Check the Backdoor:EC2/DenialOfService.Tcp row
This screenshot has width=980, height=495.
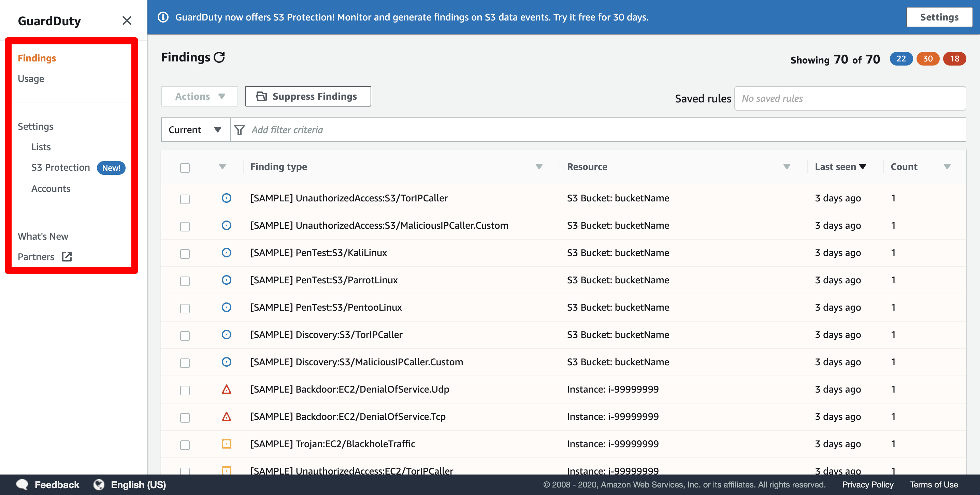[x=185, y=418]
